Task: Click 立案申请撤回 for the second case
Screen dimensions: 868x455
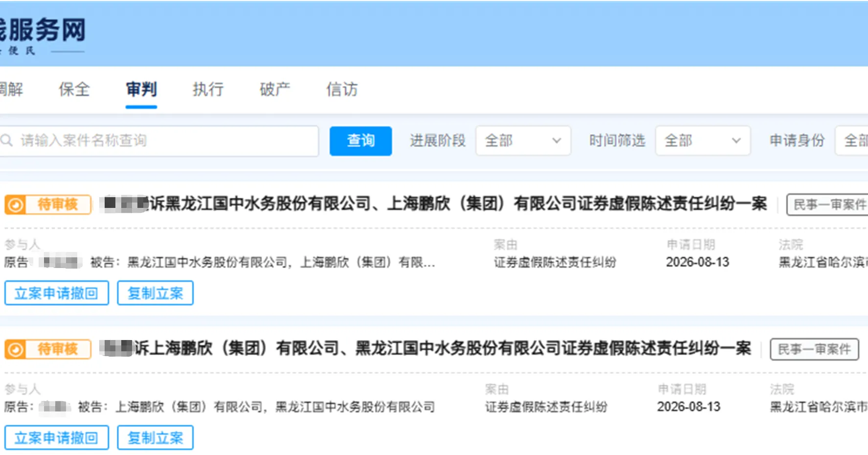Action: [x=57, y=437]
